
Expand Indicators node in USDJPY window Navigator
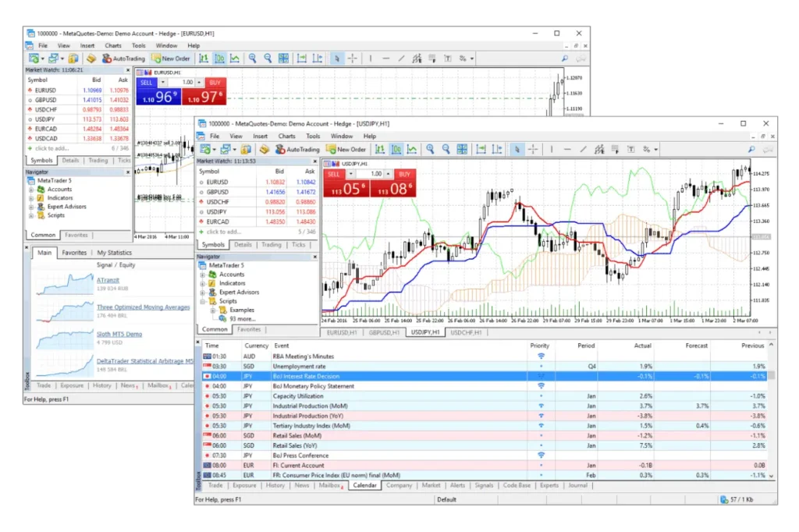click(203, 283)
